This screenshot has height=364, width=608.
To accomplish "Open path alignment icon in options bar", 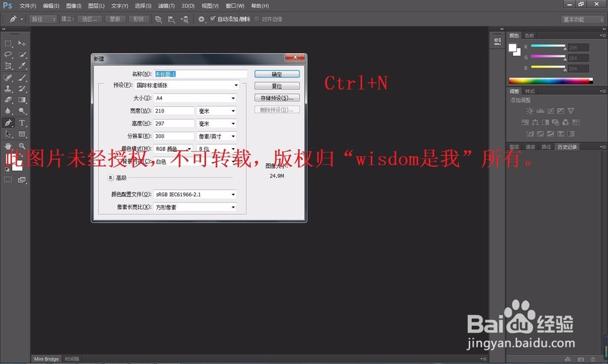I will [171, 19].
